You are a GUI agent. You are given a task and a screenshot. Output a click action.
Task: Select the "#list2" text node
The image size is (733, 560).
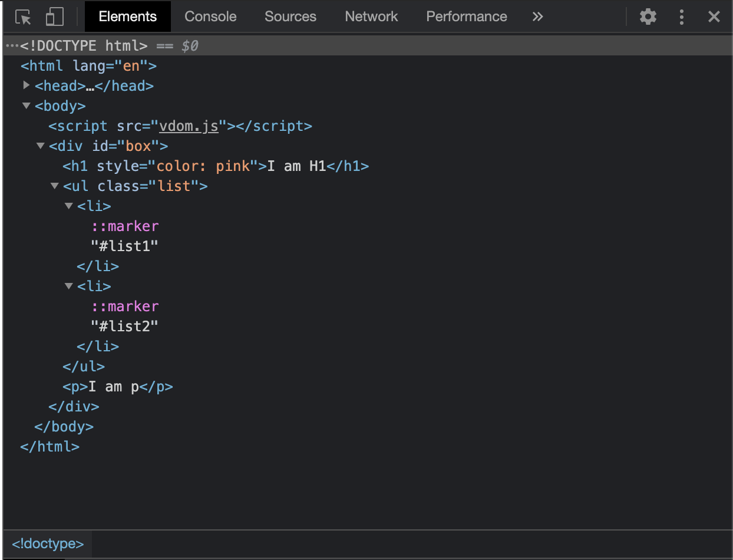point(125,326)
